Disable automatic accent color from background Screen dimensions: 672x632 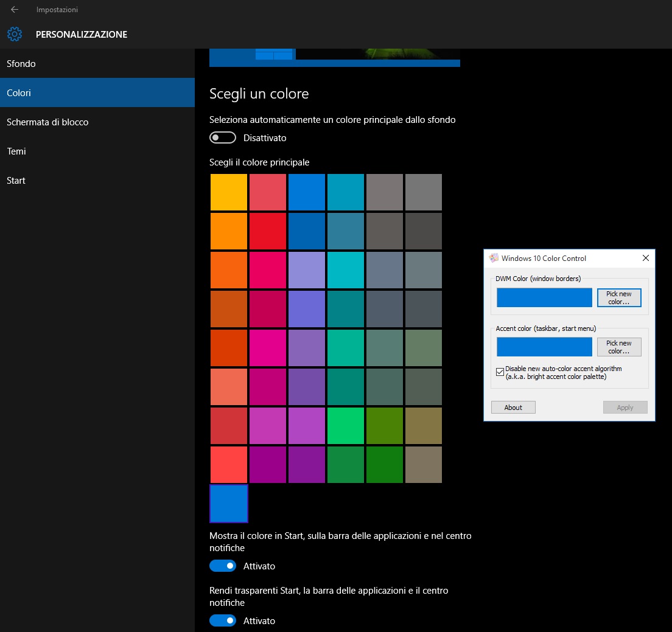point(222,137)
